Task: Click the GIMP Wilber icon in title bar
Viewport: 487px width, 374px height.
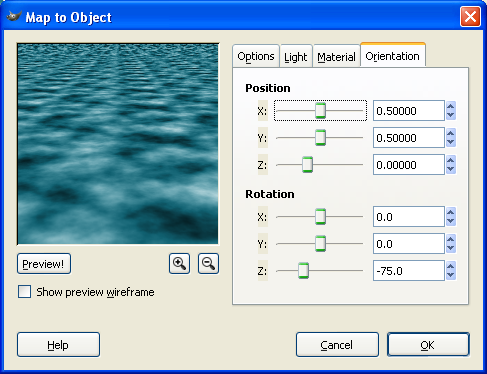Action: coord(14,16)
